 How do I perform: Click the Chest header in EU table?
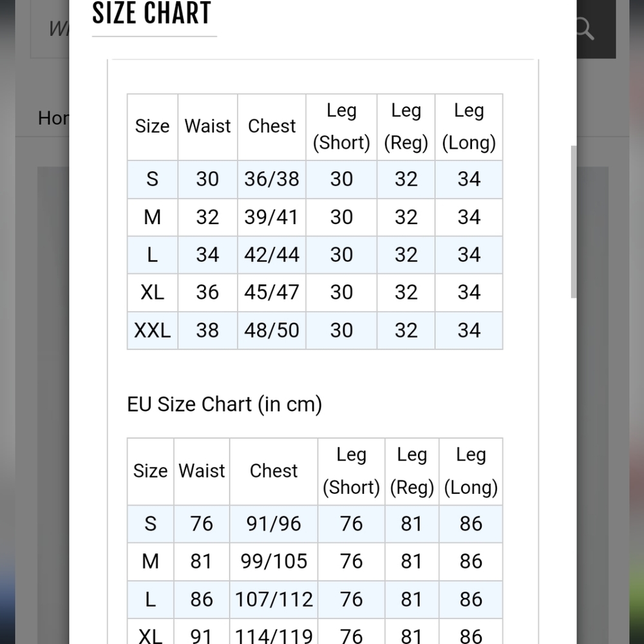tap(274, 471)
